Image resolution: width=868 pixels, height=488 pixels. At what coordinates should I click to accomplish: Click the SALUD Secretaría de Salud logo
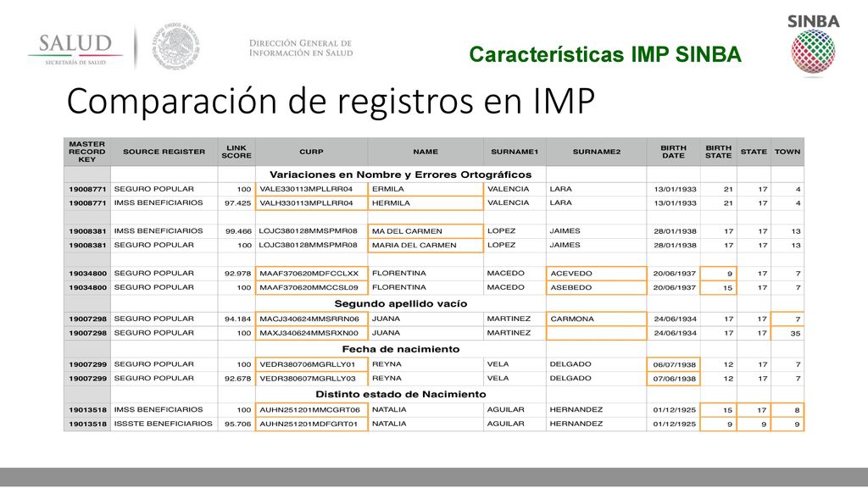75,48
